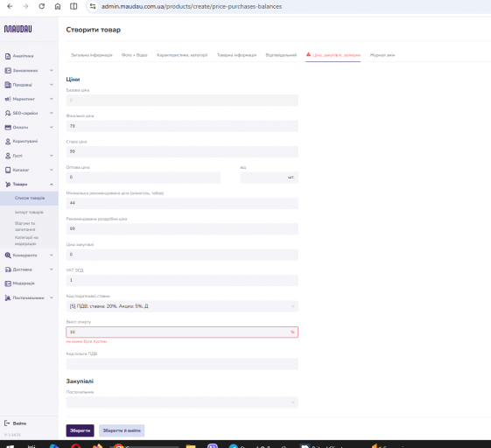
Task: Click the Зберегти button
Action: [x=80, y=430]
